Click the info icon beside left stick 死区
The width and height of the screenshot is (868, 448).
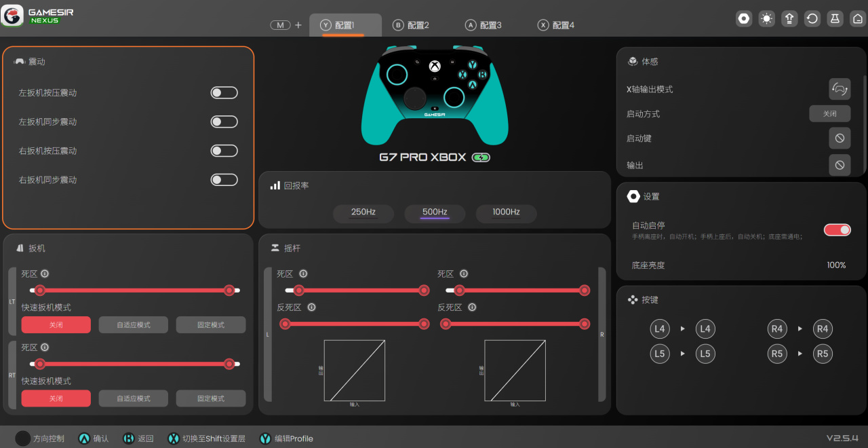[x=303, y=274]
